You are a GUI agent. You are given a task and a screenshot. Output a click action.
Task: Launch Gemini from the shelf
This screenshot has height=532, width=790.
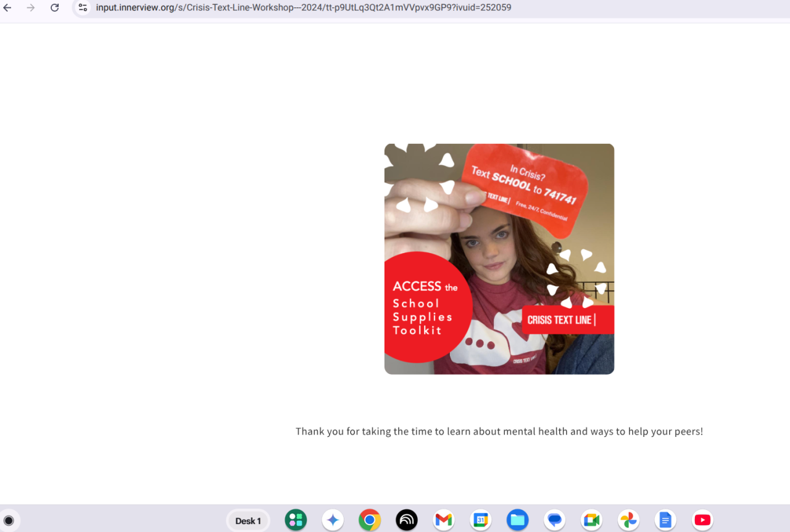tap(333, 520)
